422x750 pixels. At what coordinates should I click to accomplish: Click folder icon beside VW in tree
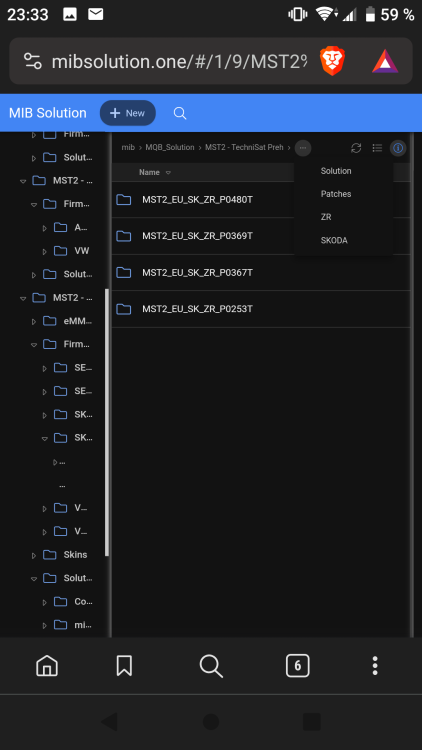coord(60,251)
